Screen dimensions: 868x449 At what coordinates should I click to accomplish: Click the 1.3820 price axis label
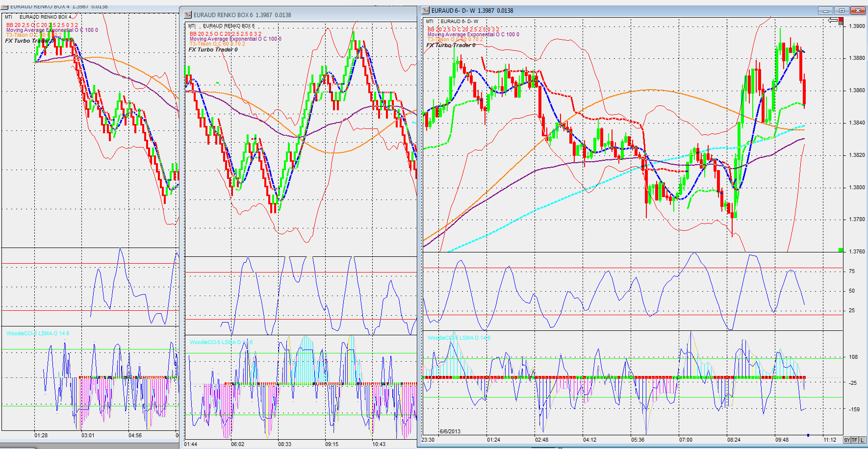tap(857, 155)
